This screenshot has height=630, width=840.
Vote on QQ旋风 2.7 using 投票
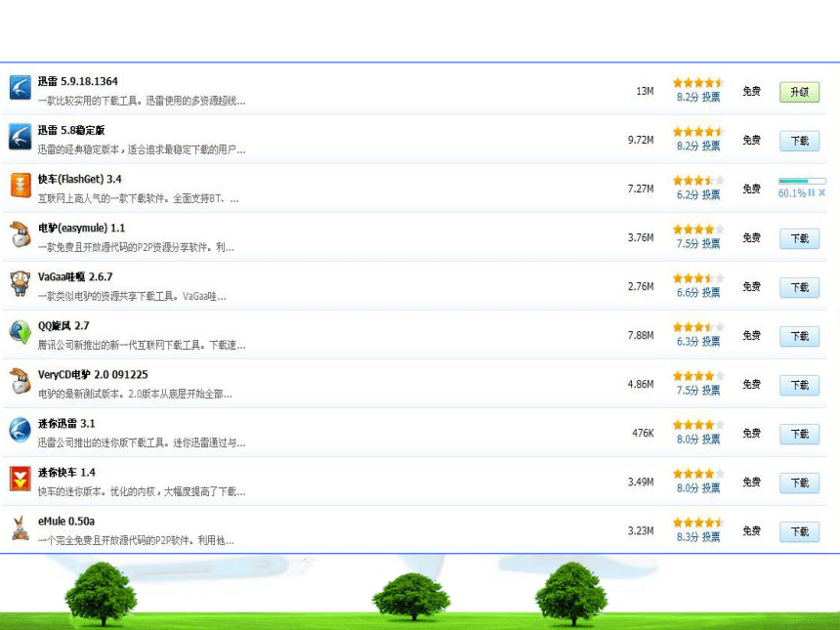(711, 341)
